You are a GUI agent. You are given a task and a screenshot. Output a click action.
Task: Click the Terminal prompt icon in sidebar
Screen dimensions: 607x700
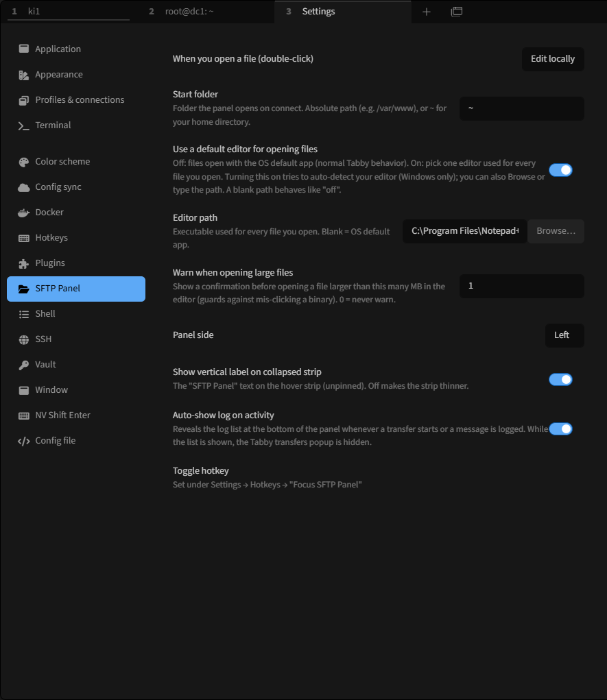click(x=24, y=126)
